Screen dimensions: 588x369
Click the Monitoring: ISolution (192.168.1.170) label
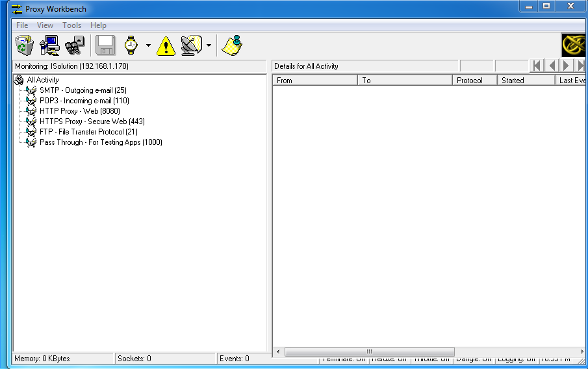tap(71, 66)
